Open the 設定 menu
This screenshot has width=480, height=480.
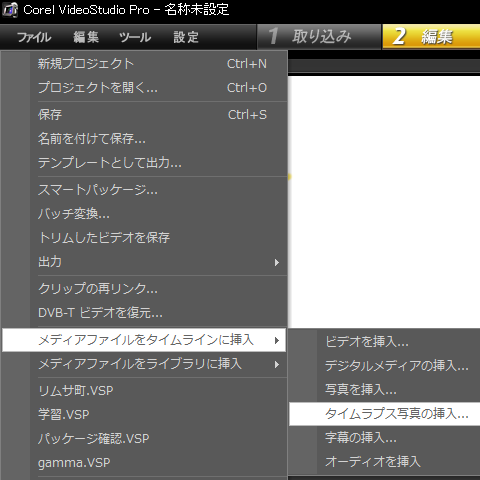pyautogui.click(x=186, y=37)
